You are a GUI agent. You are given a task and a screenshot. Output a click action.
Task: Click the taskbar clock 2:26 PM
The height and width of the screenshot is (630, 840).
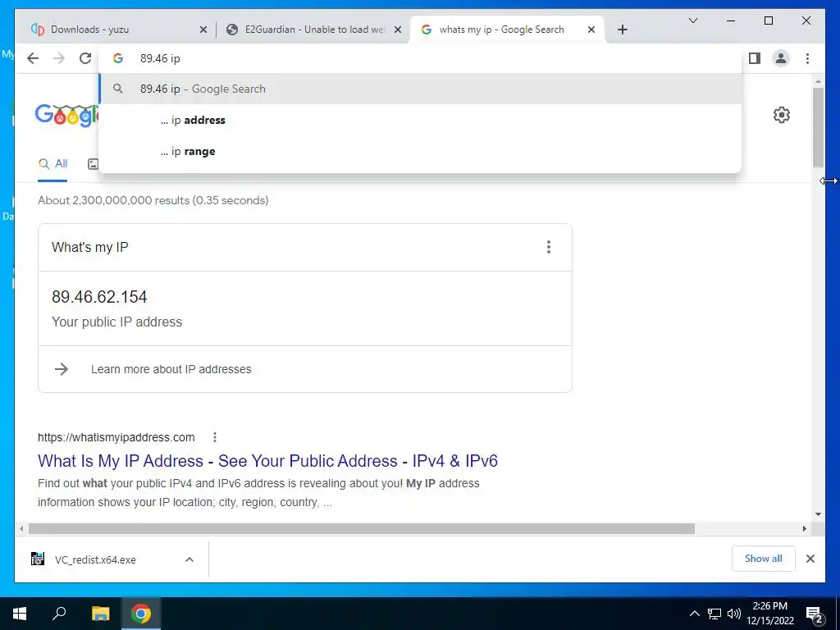click(x=769, y=606)
